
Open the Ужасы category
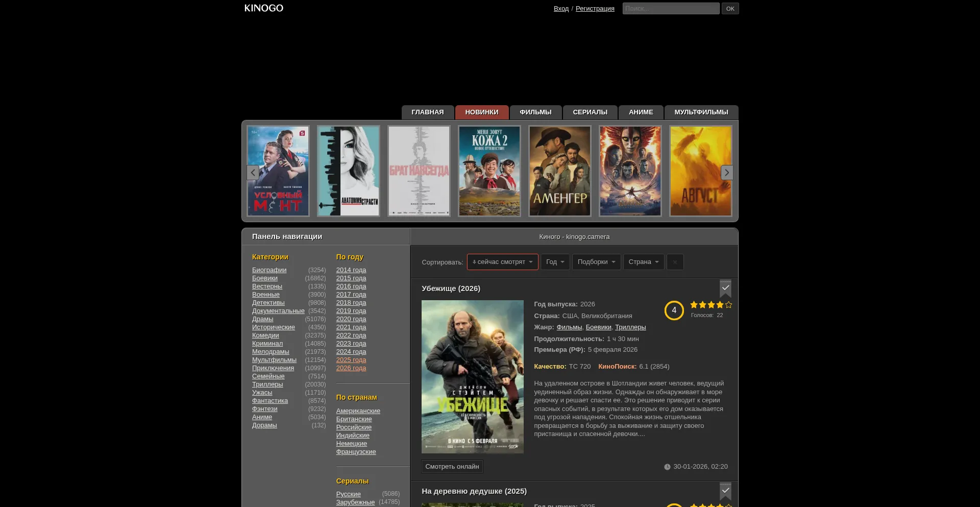[x=262, y=393]
